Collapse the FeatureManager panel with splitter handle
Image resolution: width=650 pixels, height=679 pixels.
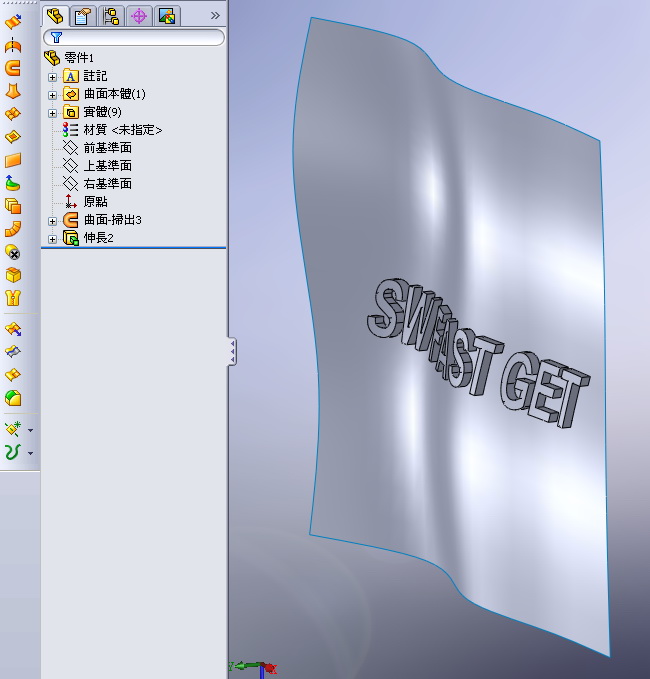232,351
